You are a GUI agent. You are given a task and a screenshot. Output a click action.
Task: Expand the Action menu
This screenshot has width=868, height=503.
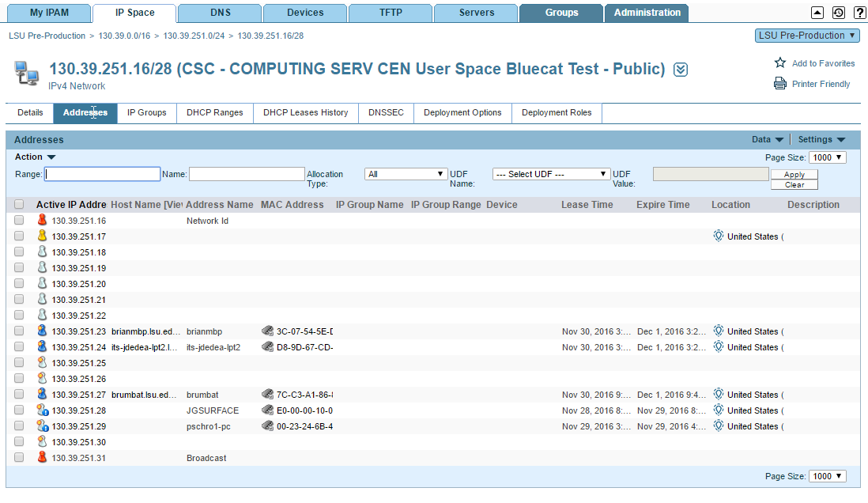click(x=35, y=157)
